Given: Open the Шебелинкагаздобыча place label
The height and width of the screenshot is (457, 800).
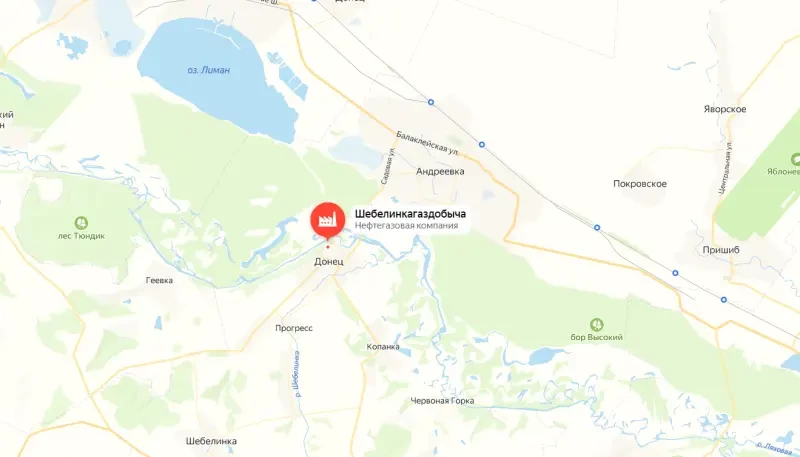Looking at the screenshot, I should pyautogui.click(x=410, y=214).
